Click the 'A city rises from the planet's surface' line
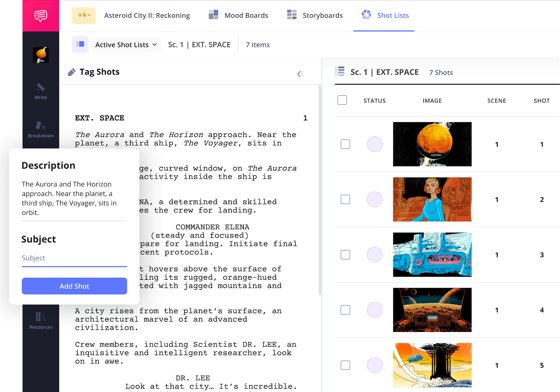Image resolution: width=560 pixels, height=392 pixels. (x=178, y=311)
